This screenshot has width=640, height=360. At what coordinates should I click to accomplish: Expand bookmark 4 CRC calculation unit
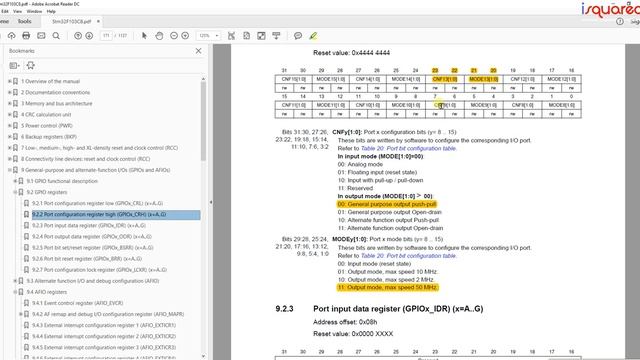point(9,114)
